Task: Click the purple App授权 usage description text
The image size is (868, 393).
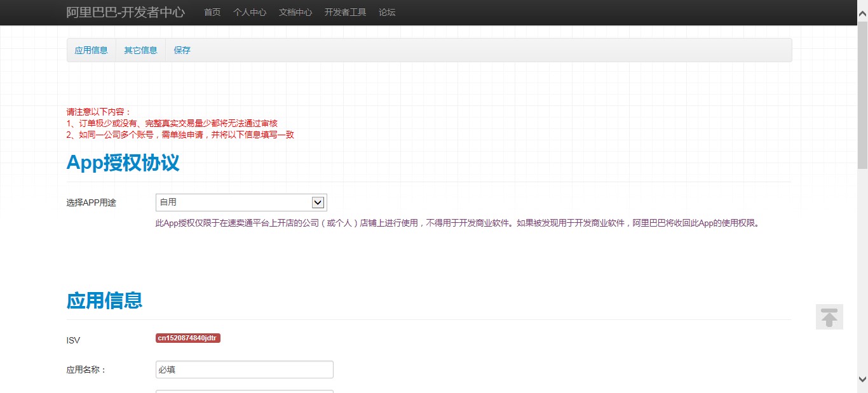Action: [x=458, y=223]
